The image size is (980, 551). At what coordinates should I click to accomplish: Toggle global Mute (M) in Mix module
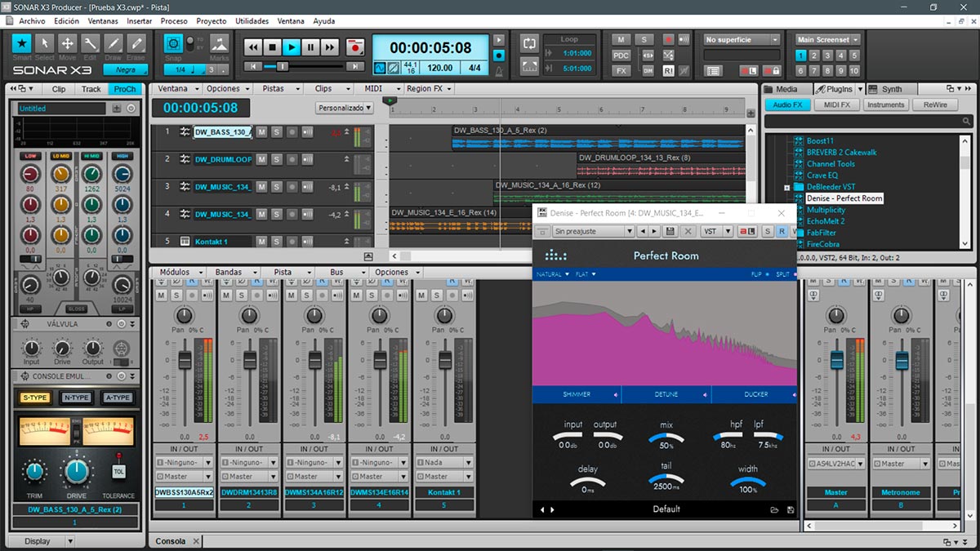click(x=621, y=39)
